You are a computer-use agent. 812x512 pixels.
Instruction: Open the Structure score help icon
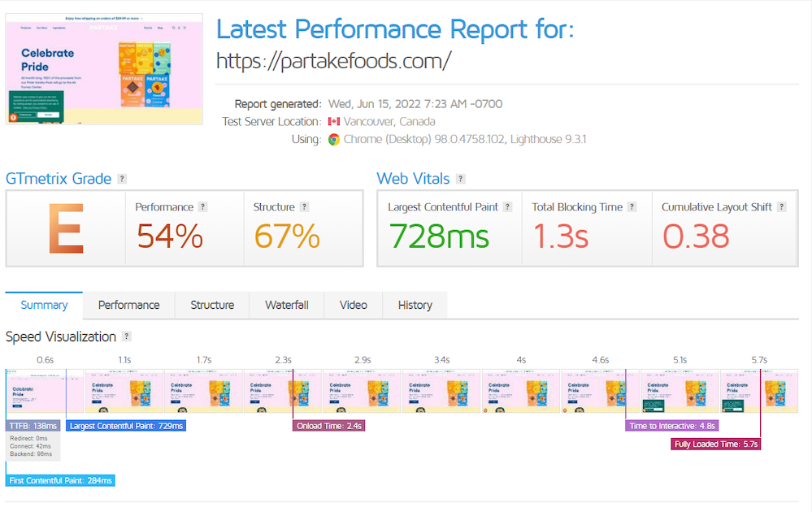(x=305, y=206)
